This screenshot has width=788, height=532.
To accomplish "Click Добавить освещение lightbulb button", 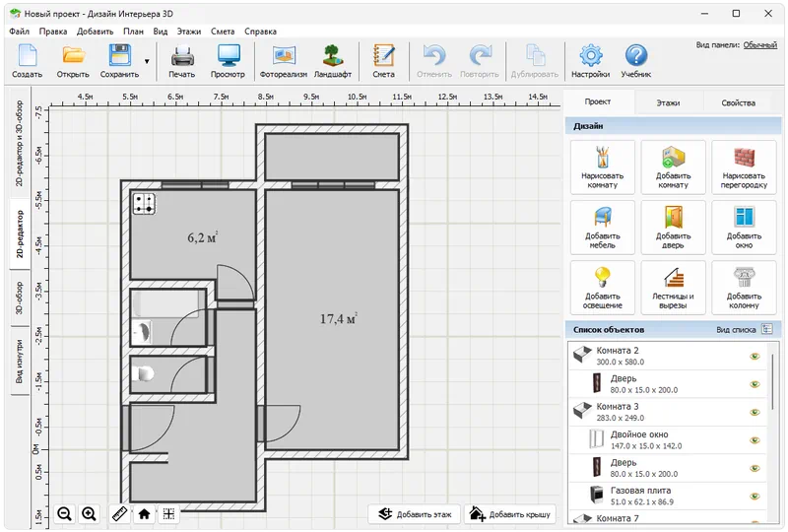I will [602, 288].
